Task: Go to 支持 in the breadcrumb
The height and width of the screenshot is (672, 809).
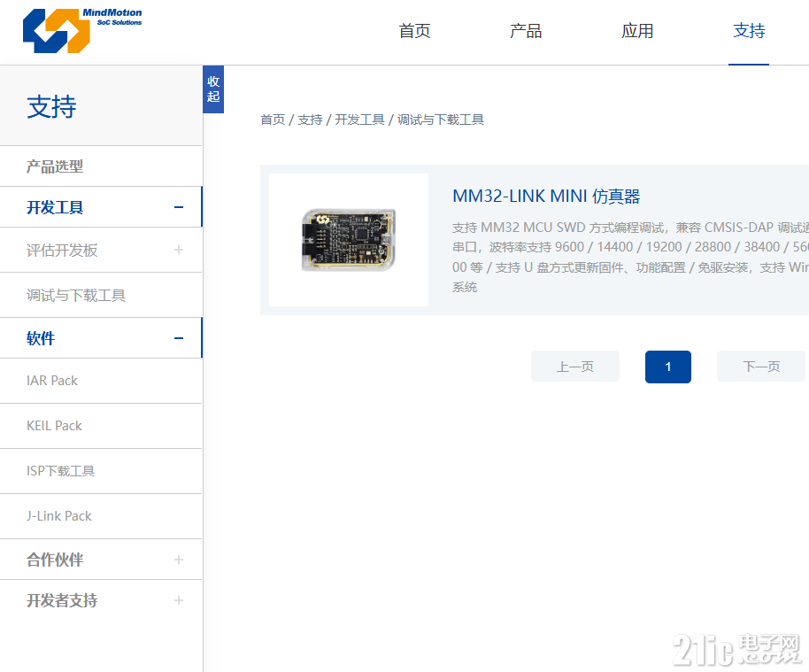Action: click(x=310, y=120)
